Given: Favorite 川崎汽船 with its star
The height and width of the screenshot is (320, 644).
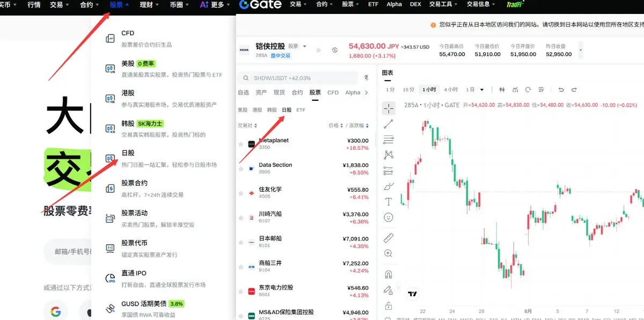Looking at the screenshot, I should tap(241, 217).
